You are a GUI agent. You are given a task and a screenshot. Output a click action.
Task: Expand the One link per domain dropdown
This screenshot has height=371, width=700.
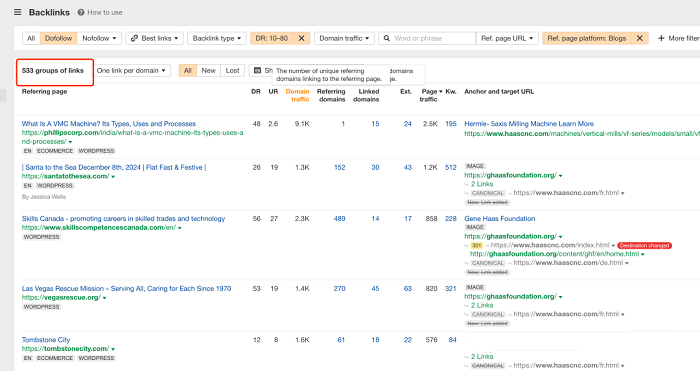(x=131, y=71)
